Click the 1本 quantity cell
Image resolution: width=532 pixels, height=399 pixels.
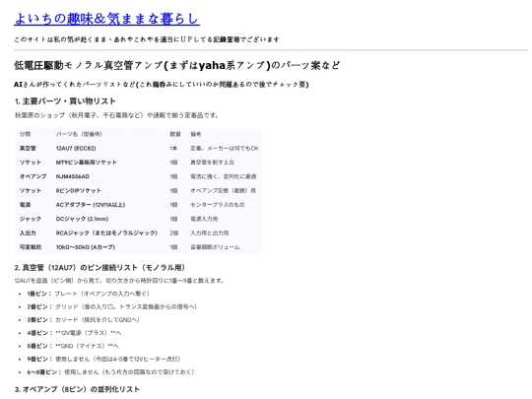click(x=173, y=148)
